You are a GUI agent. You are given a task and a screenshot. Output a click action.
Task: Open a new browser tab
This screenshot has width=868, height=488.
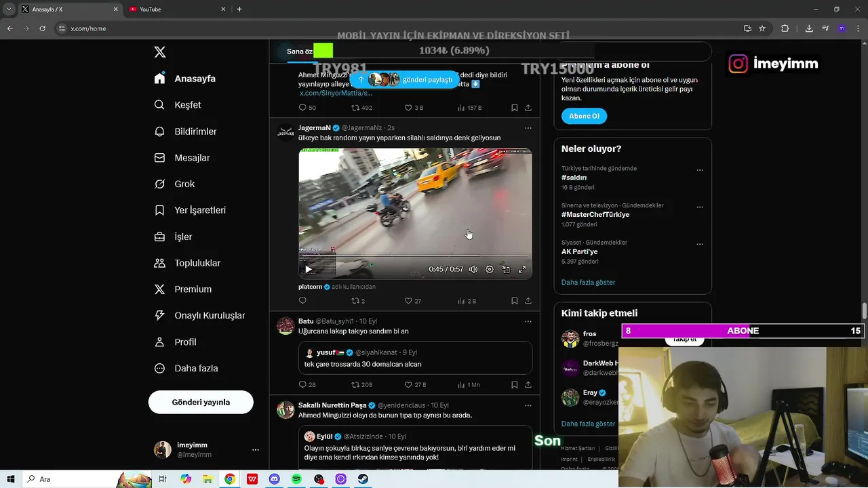(239, 9)
